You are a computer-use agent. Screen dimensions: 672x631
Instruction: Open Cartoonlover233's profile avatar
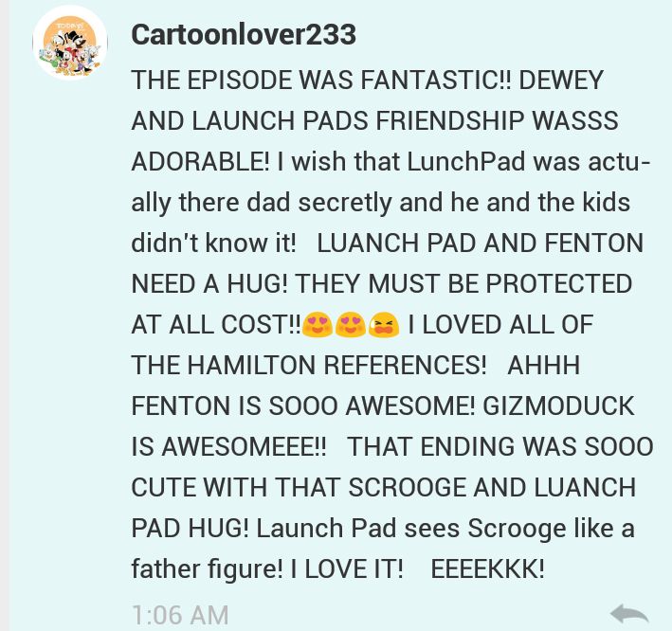pos(70,43)
